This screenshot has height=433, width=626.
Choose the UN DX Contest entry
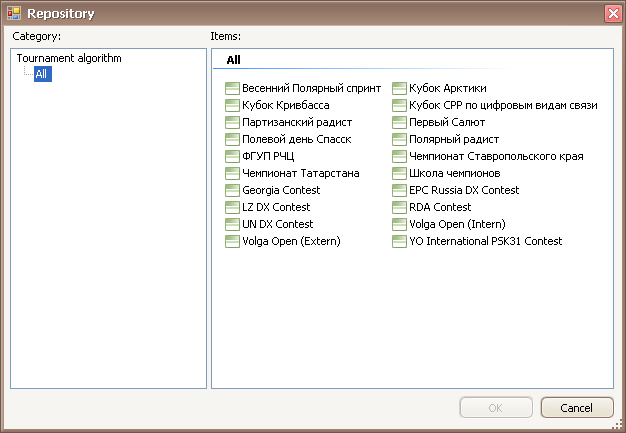pos(277,224)
